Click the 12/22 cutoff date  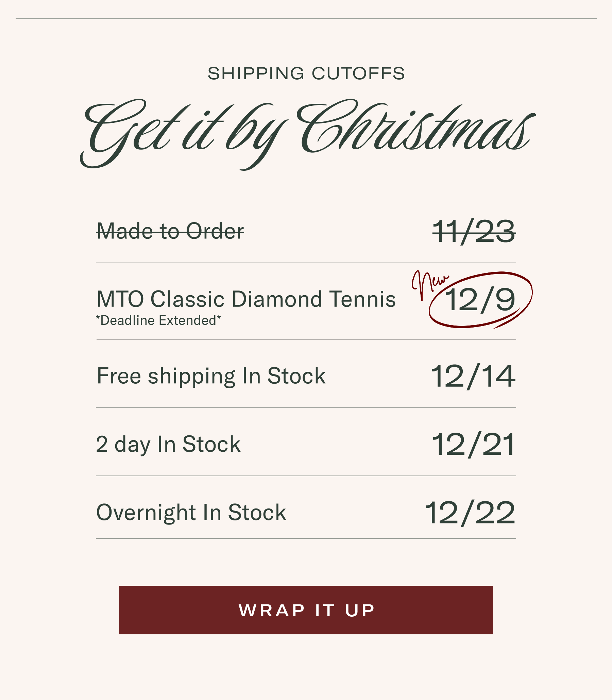[x=470, y=513]
